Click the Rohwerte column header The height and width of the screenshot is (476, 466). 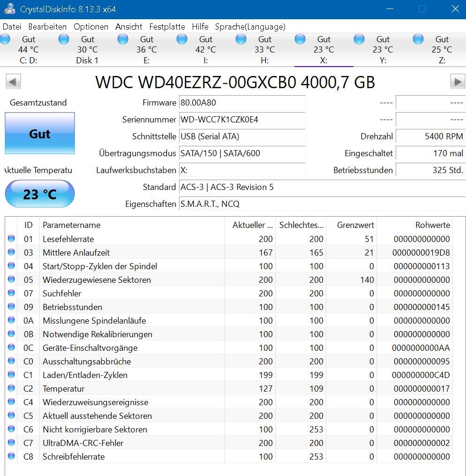click(415, 225)
